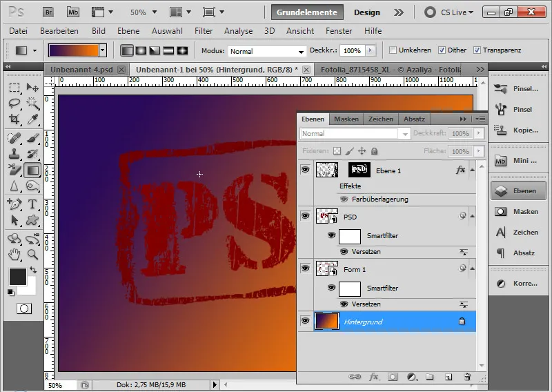Select the History Brush tool
Screen dimensions: 552x392
[32, 154]
